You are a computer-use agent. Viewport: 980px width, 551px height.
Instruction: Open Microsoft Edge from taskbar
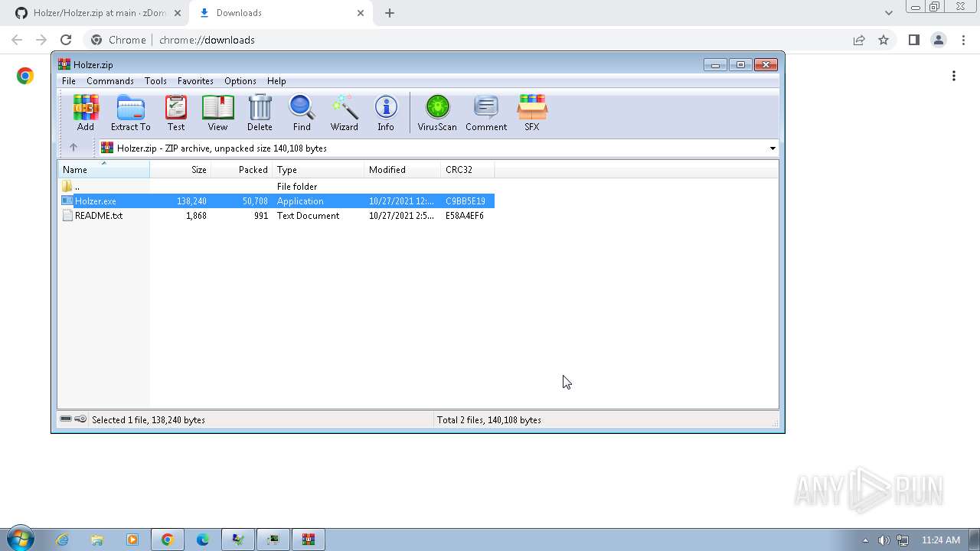click(203, 540)
